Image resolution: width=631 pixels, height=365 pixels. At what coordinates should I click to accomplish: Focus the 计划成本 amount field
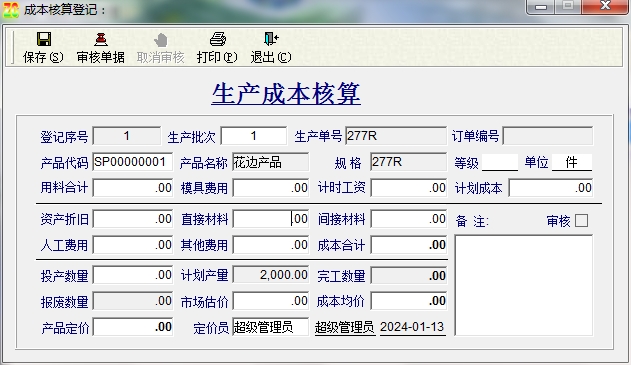551,188
